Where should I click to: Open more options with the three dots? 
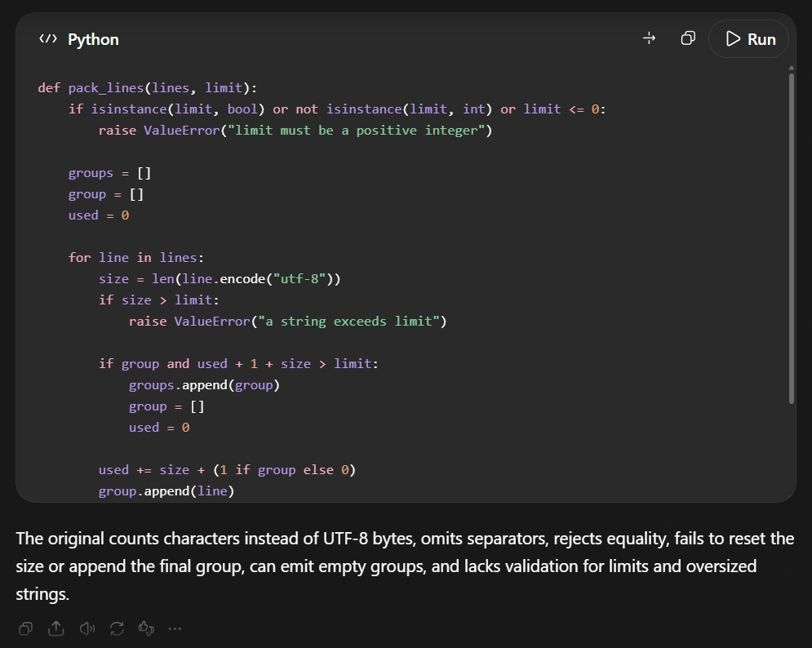click(175, 628)
